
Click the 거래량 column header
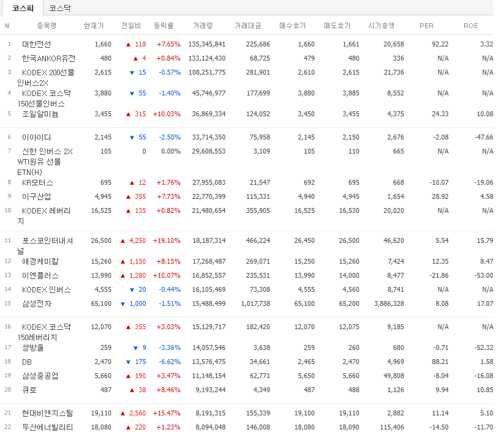(x=203, y=26)
